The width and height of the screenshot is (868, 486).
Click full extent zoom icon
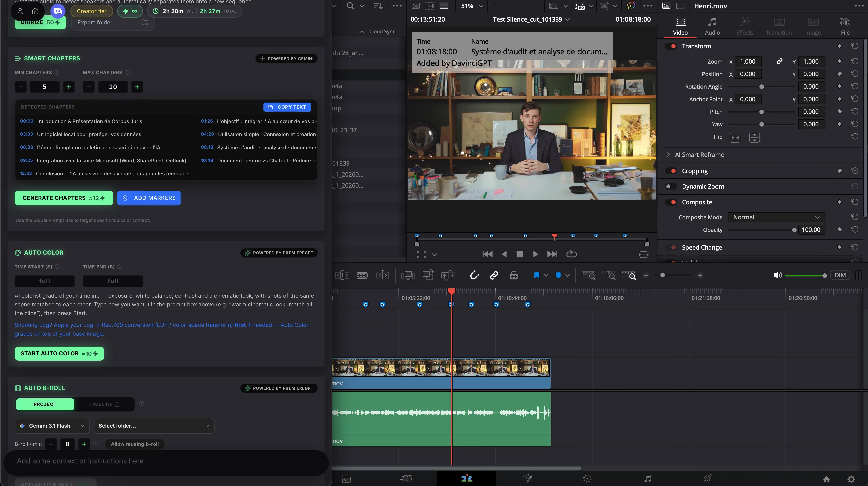[588, 275]
